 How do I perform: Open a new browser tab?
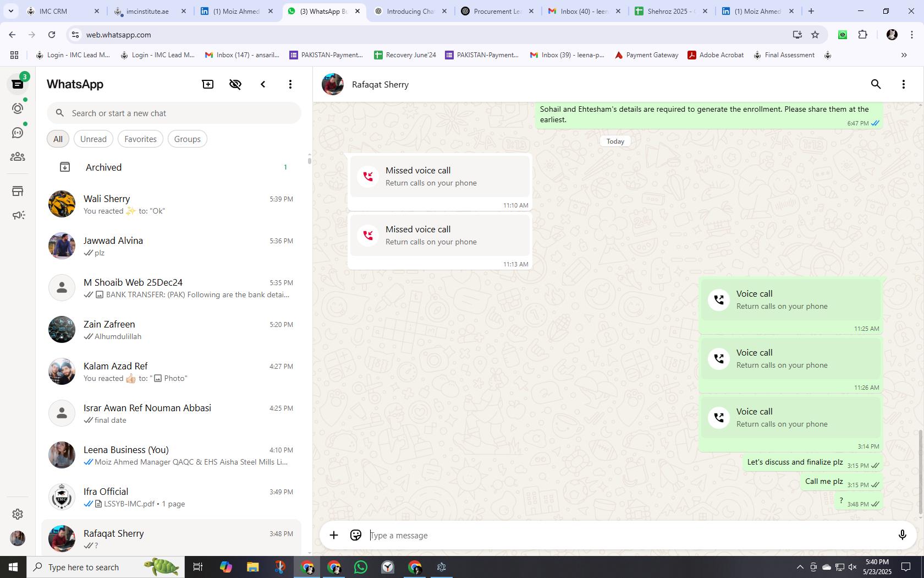point(811,11)
